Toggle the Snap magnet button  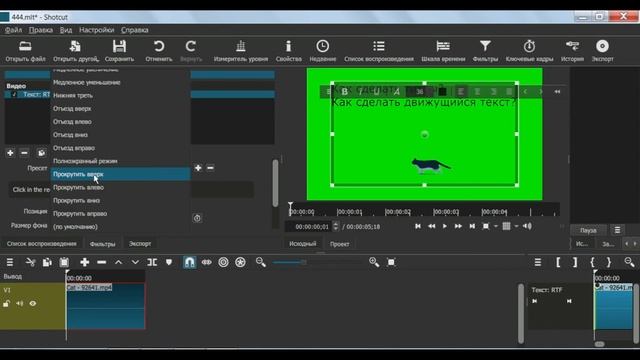coord(189,262)
